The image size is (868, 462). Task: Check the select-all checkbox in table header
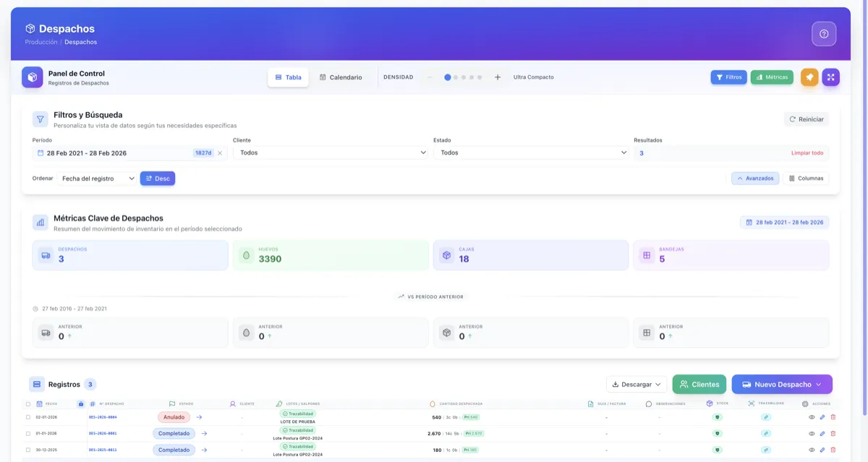pos(28,404)
